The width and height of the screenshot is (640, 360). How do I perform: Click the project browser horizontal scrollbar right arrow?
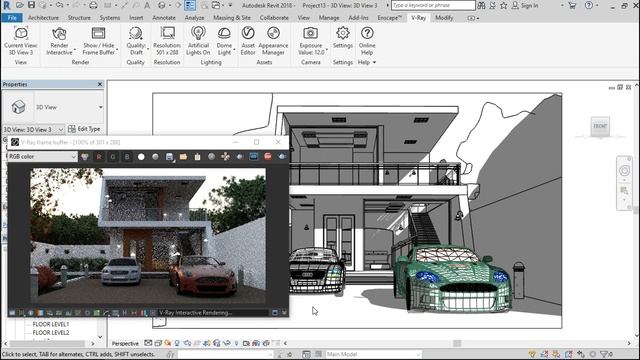pos(93,344)
